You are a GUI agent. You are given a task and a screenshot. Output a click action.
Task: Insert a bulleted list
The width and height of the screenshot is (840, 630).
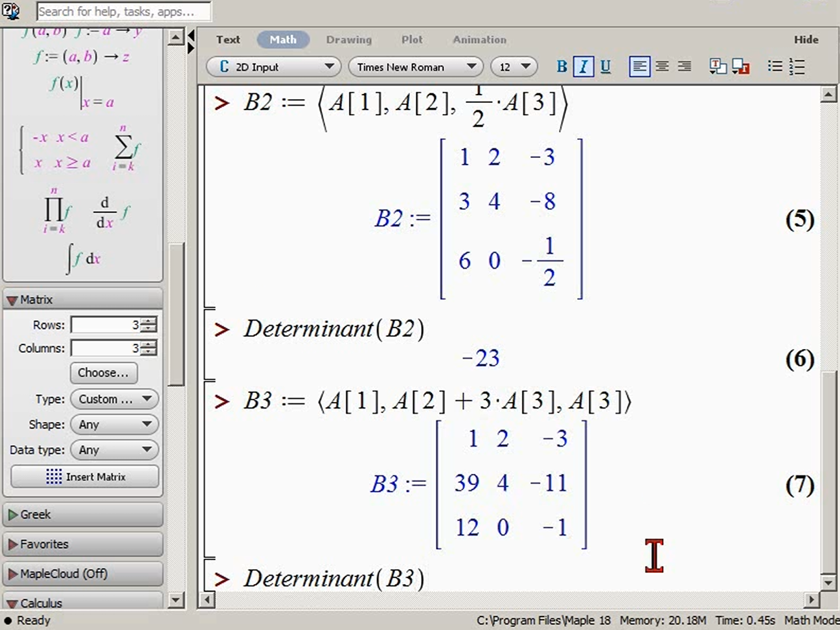coord(775,67)
